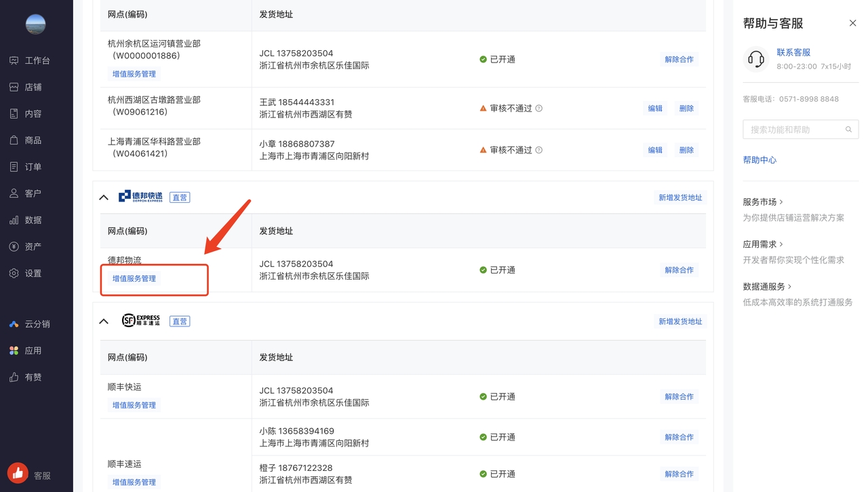Click the SF Express logo
Image resolution: width=868 pixels, height=492 pixels.
[x=141, y=320]
